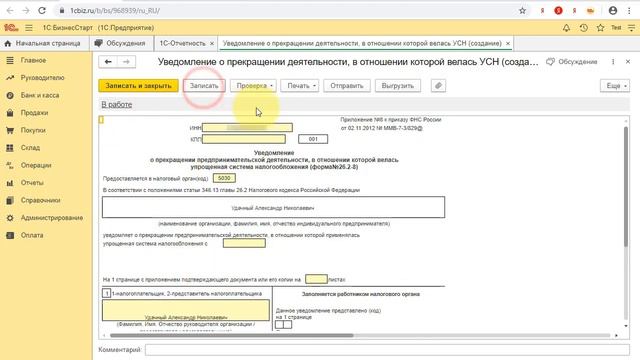Open the Продажи section
The width and height of the screenshot is (640, 360).
point(34,113)
